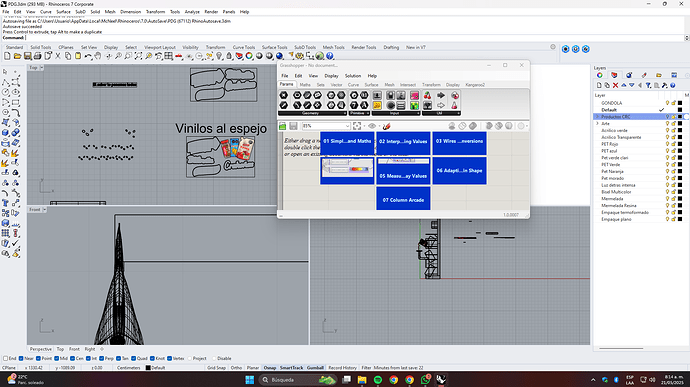Open Grasshopper zoom percentage dropdown

pyautogui.click(x=348, y=126)
